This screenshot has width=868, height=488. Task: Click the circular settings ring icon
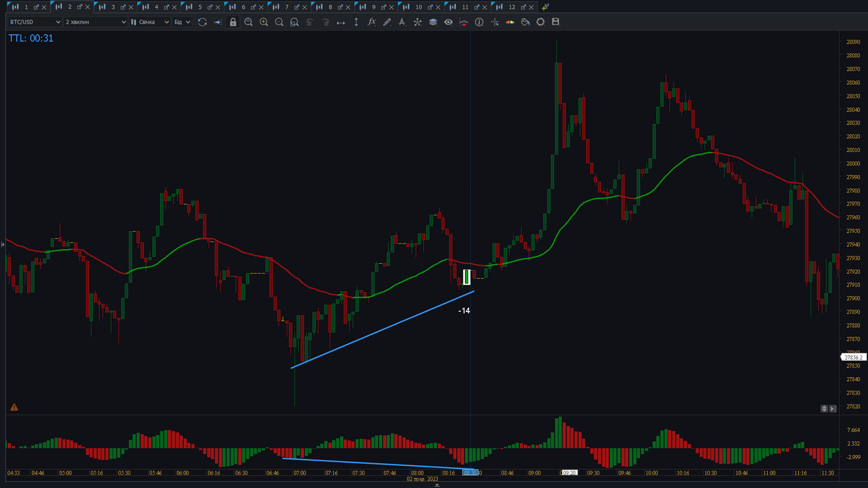click(540, 22)
